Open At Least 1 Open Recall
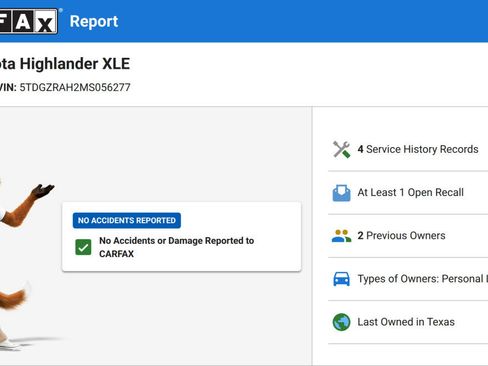Image resolution: width=488 pixels, height=366 pixels. tap(408, 193)
